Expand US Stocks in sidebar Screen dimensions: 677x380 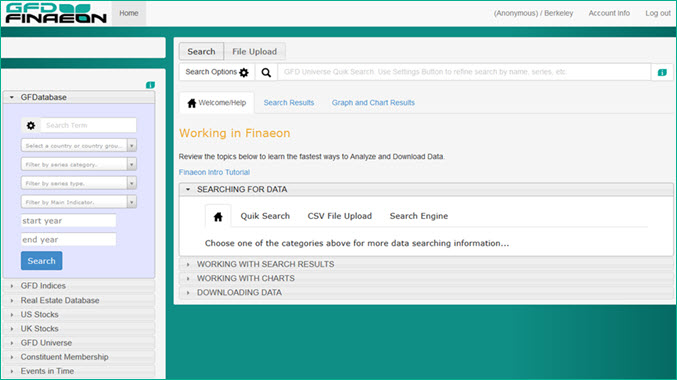tap(79, 314)
